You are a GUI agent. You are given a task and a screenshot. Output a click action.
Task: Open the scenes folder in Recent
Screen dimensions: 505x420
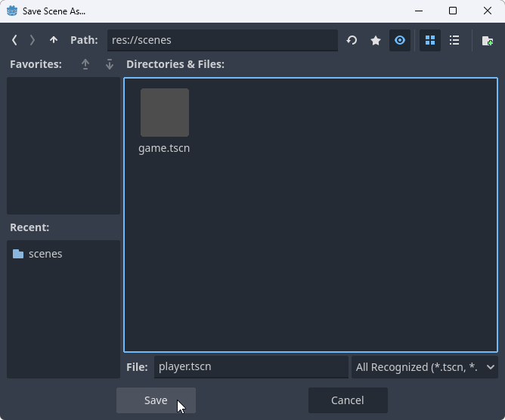click(45, 254)
